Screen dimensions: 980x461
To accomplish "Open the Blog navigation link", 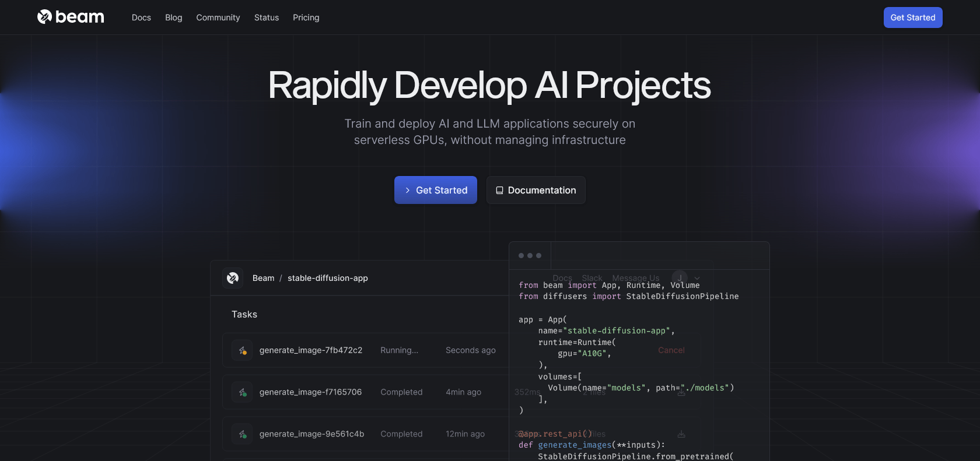I will click(x=174, y=17).
